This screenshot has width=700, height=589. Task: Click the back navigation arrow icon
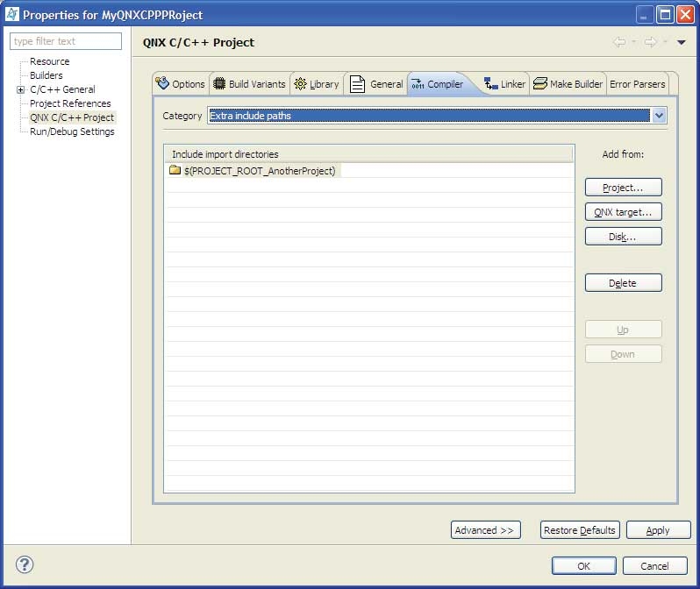619,42
